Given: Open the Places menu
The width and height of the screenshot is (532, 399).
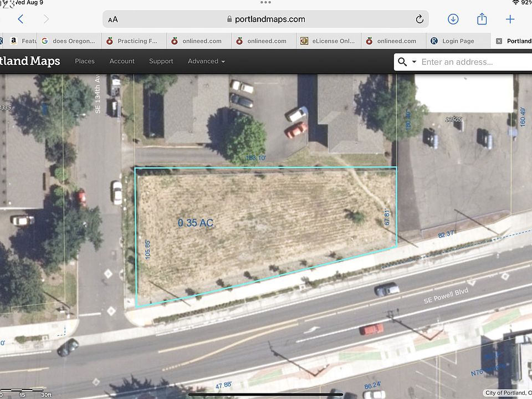Looking at the screenshot, I should pos(85,61).
